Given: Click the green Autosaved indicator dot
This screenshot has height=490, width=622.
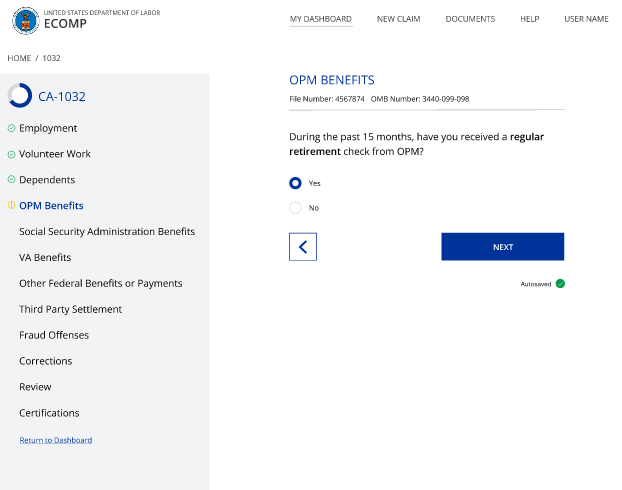Looking at the screenshot, I should pos(560,284).
